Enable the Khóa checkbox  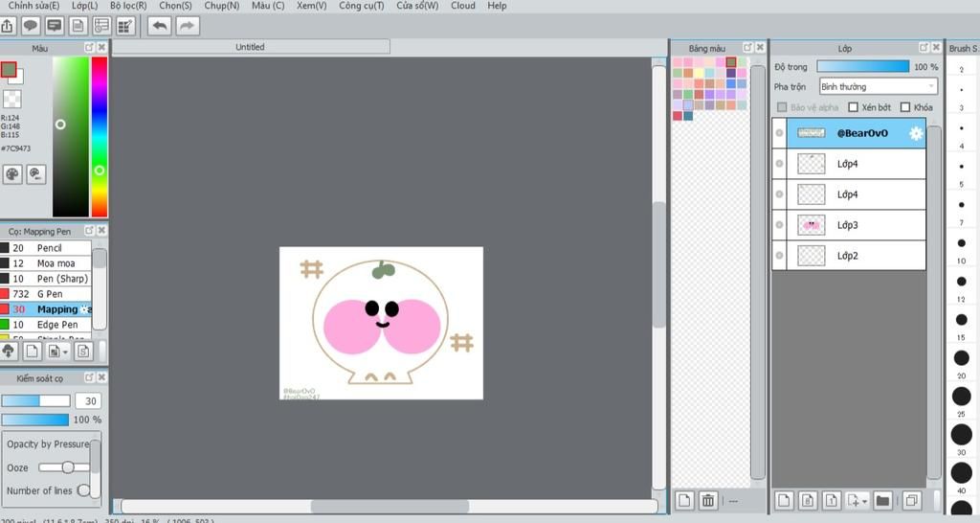tap(905, 107)
